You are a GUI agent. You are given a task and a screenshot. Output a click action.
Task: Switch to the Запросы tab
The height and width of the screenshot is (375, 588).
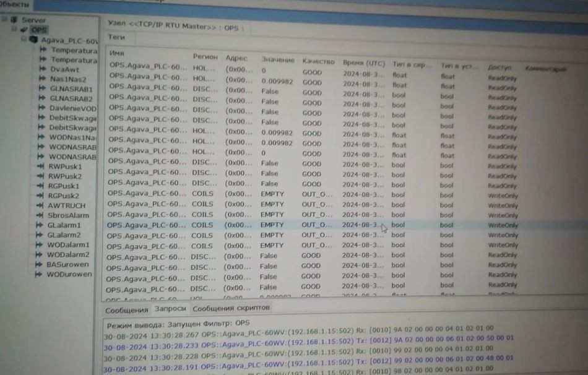pyautogui.click(x=170, y=308)
